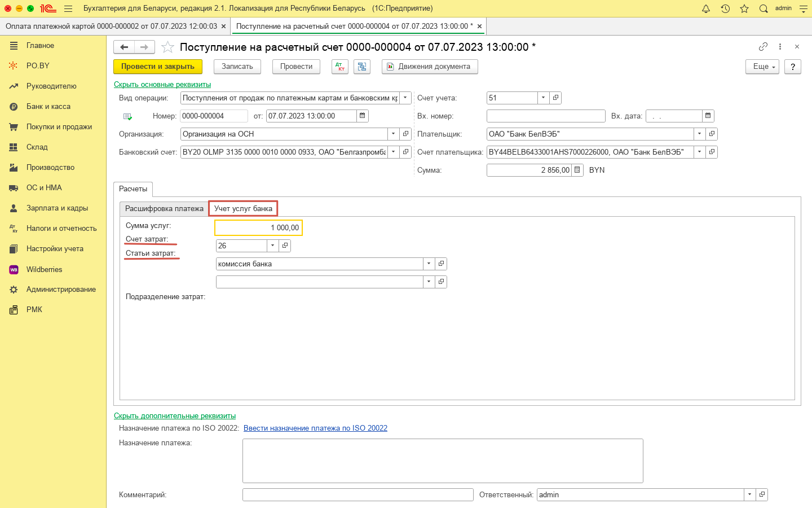Open Еще dropdown menu
Screen dimensions: 812x508
click(x=762, y=67)
